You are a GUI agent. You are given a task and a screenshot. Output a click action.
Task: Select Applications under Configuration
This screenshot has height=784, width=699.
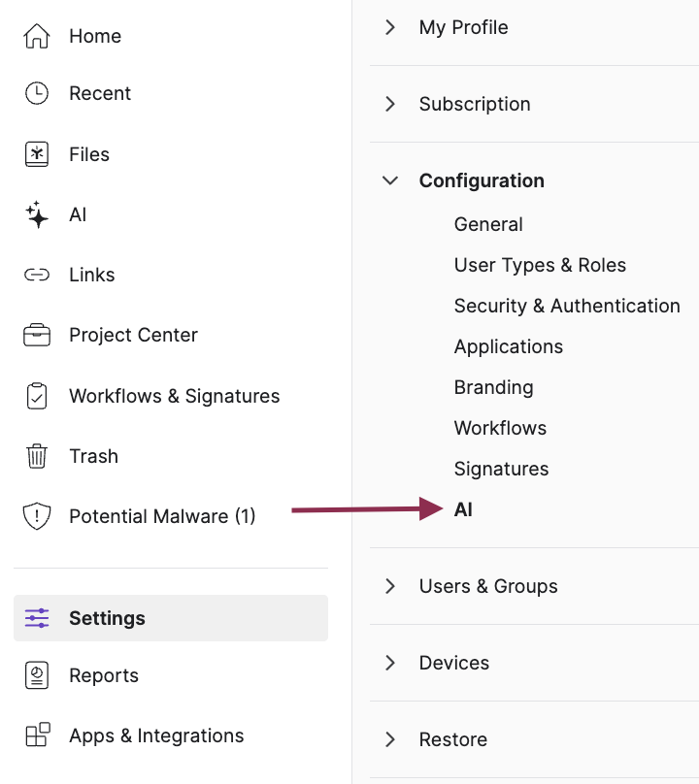[x=509, y=346]
